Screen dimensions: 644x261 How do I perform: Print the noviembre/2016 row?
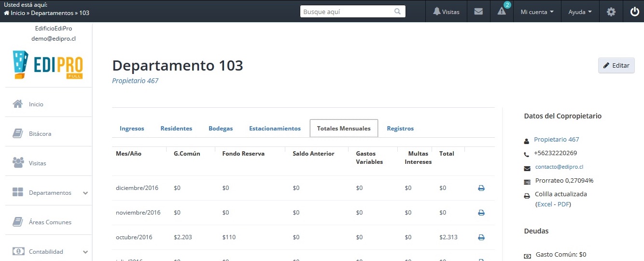481,213
